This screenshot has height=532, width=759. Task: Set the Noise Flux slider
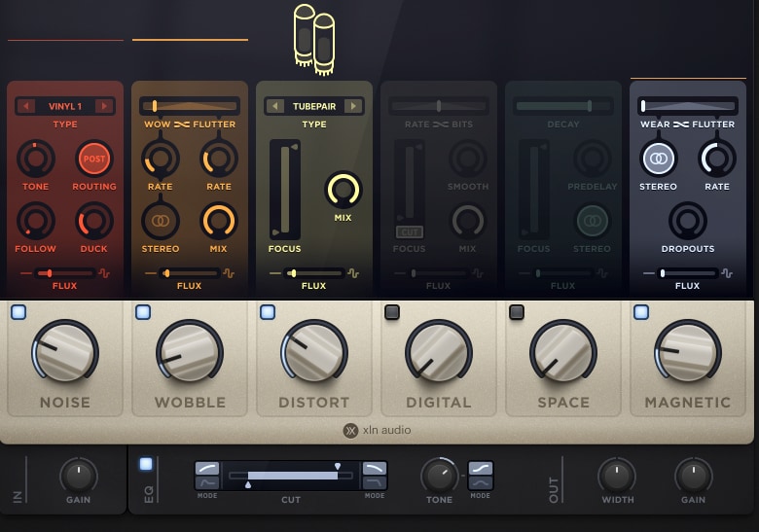pos(64,273)
